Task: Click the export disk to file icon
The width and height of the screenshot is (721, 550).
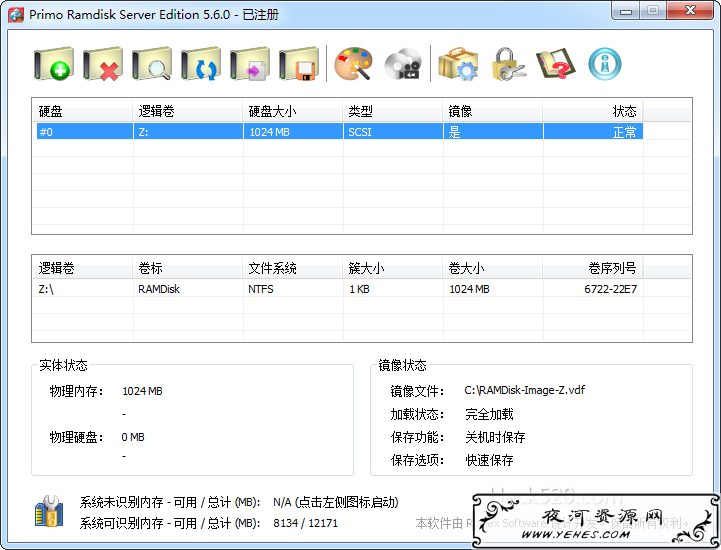Action: coord(250,64)
